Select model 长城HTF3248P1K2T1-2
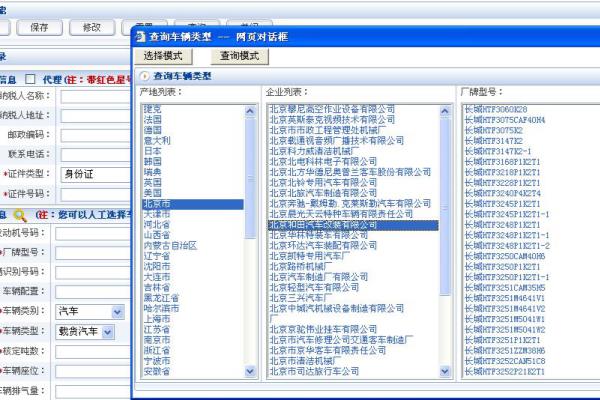 point(507,246)
